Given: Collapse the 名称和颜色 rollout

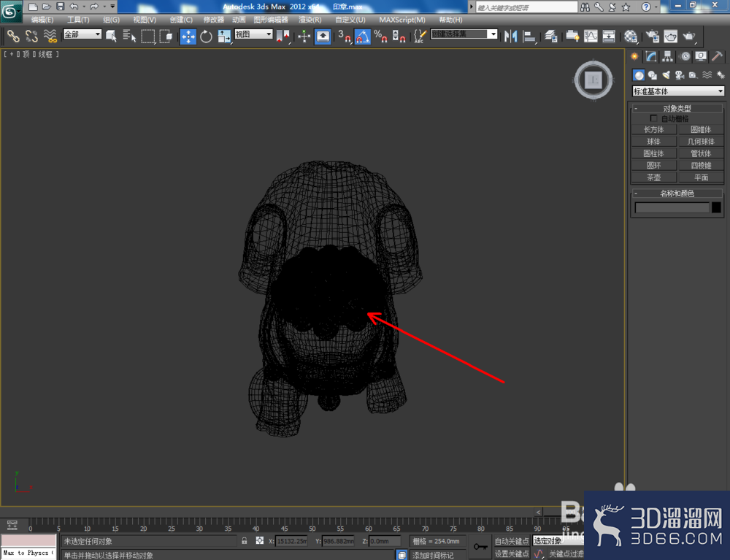Looking at the screenshot, I should 677,193.
